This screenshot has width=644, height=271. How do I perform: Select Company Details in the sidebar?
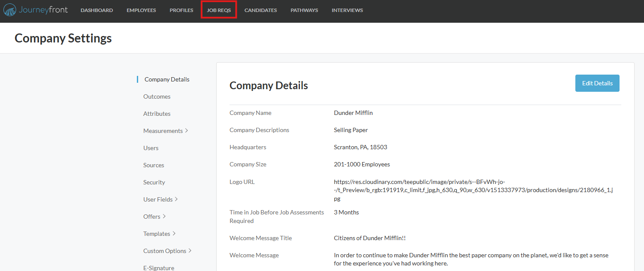pos(167,79)
